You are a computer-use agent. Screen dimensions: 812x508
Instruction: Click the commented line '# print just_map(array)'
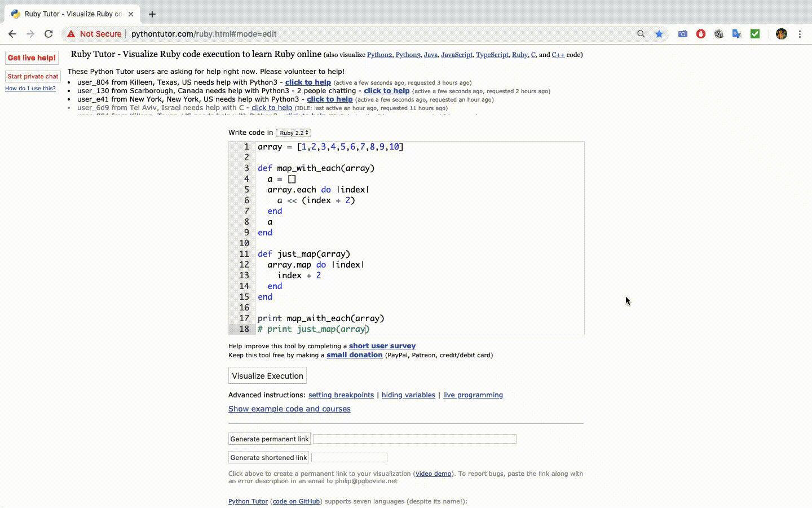(314, 329)
